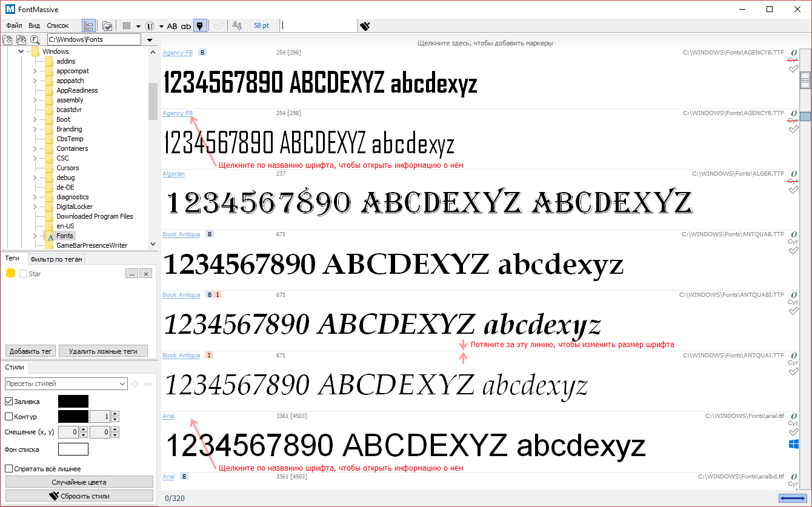Switch to the Фильтр по тегам tab

point(56,259)
